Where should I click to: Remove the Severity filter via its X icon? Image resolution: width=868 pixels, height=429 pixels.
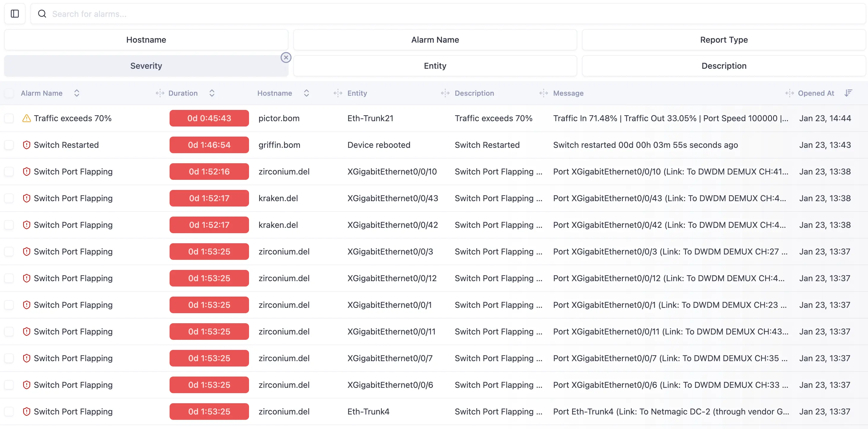point(286,57)
